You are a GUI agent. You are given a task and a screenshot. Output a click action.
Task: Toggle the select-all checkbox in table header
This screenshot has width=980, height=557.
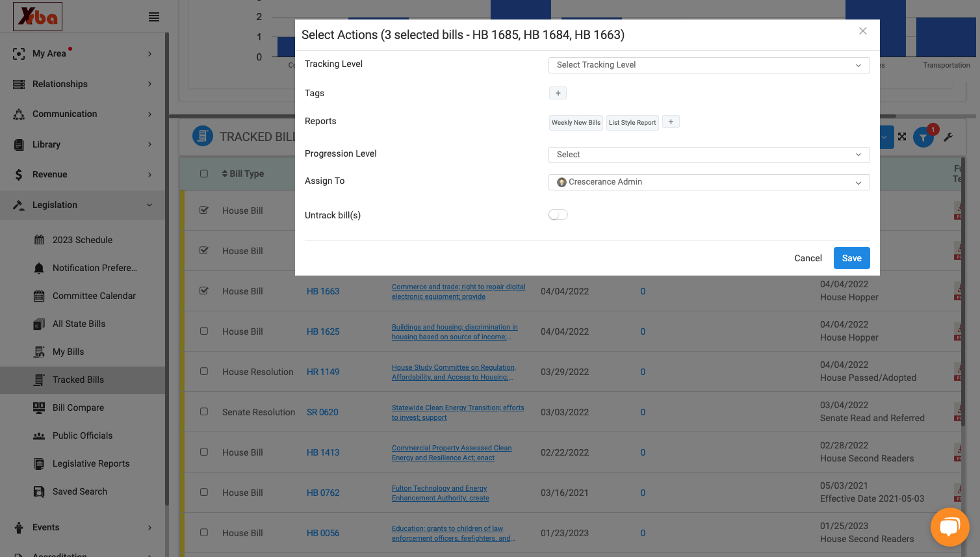pyautogui.click(x=204, y=174)
